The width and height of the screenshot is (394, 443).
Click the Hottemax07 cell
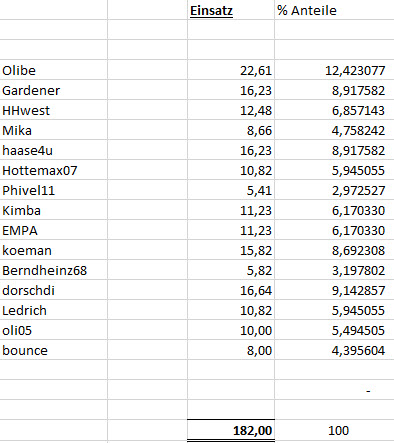click(x=54, y=170)
